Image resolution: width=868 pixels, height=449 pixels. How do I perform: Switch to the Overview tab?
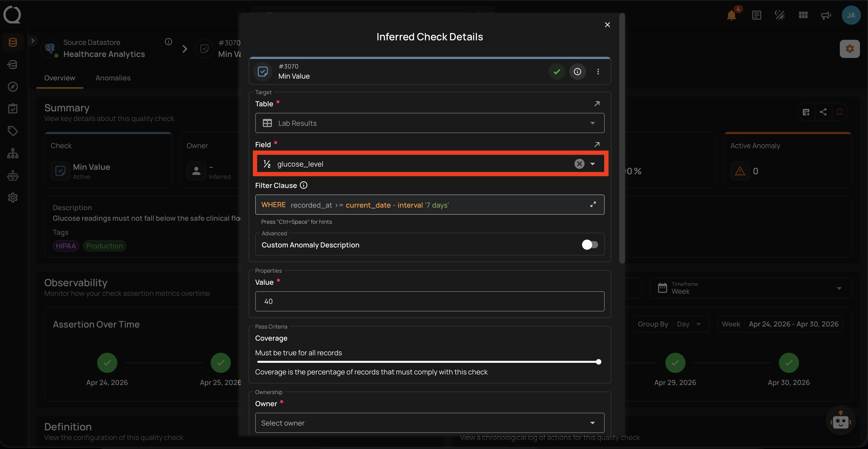point(60,78)
